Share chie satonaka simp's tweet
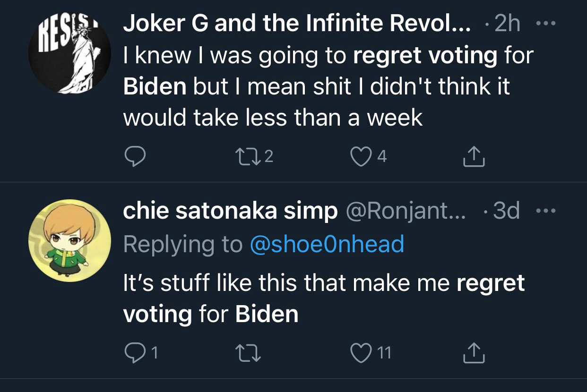This screenshot has width=587, height=392. [x=474, y=353]
